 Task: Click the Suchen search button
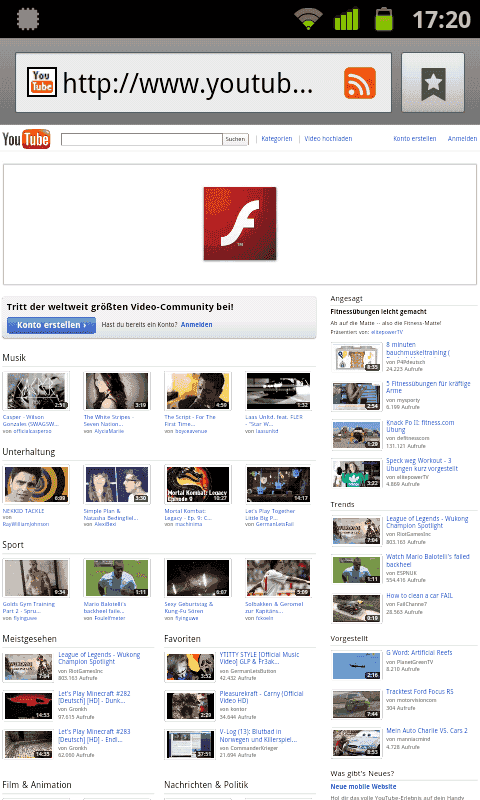point(235,139)
